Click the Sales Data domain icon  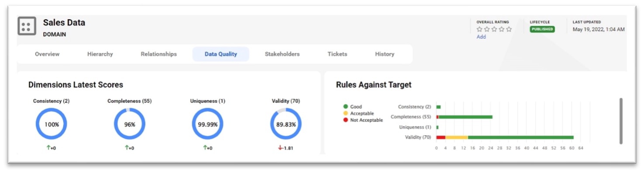click(x=27, y=26)
